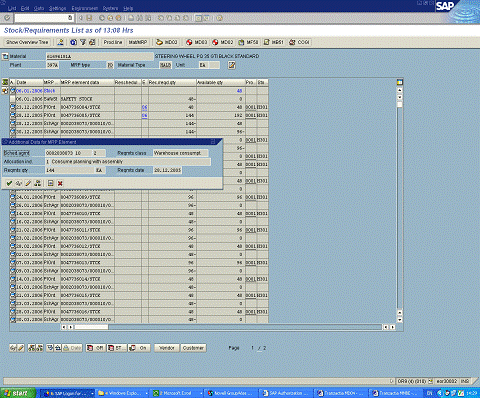
Task: Click the glasses display icon in the dialog
Action: (x=19, y=183)
